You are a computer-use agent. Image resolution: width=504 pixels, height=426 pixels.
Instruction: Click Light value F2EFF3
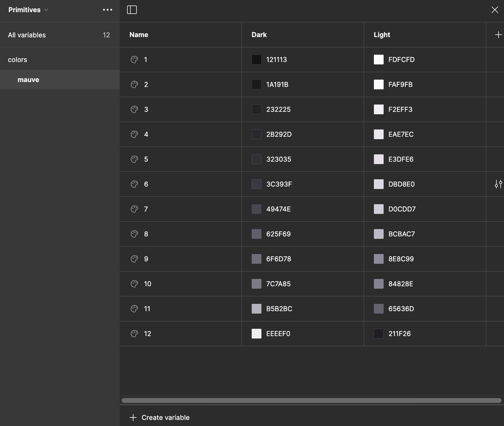point(400,109)
